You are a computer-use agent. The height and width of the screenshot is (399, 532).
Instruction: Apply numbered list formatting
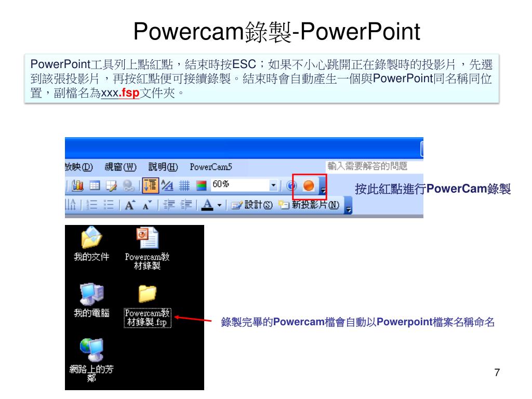91,205
